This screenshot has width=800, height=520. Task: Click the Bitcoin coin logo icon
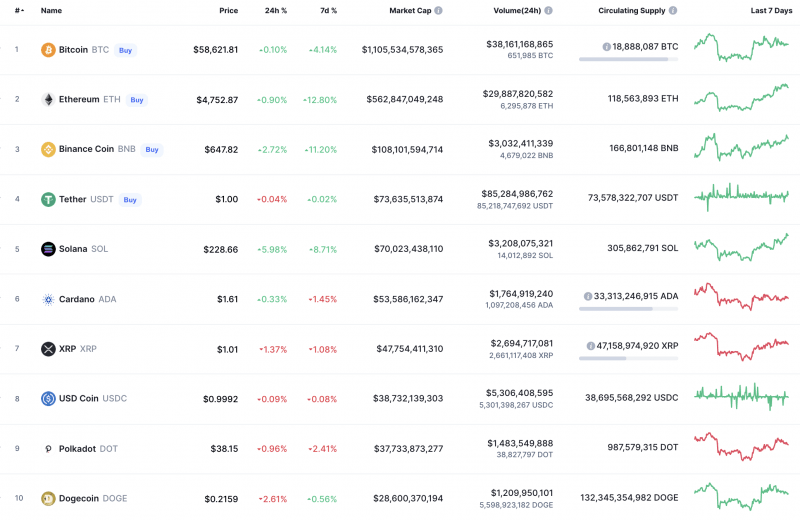(x=48, y=50)
